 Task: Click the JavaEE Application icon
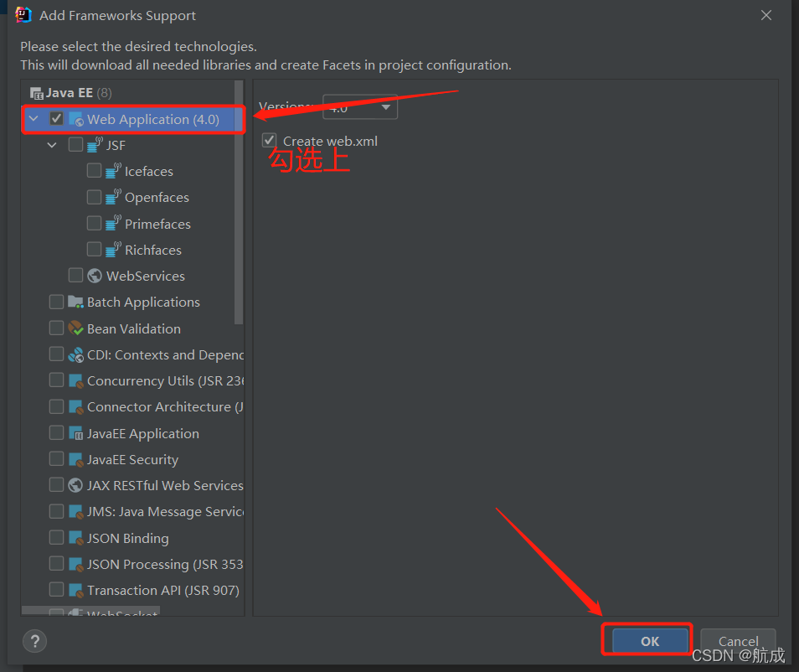click(76, 433)
